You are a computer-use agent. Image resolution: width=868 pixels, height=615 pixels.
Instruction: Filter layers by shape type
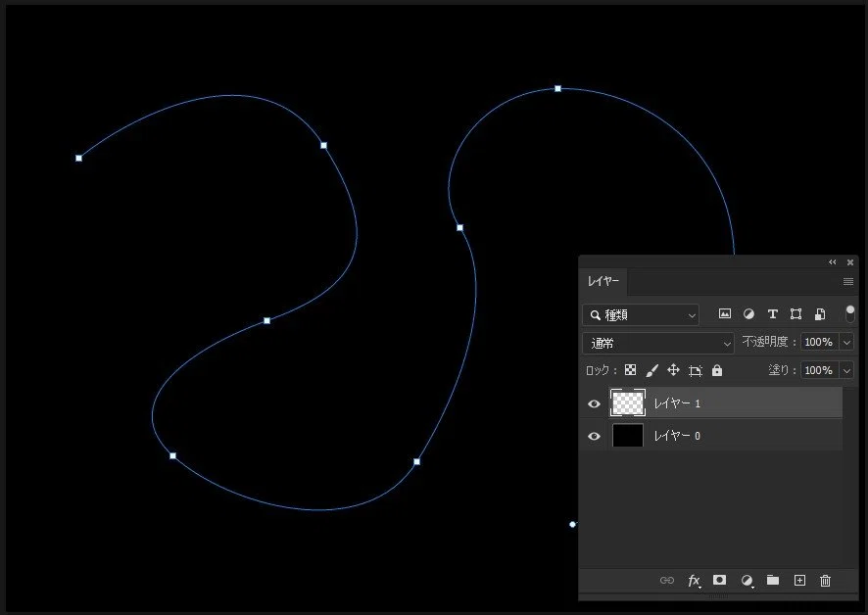point(796,314)
